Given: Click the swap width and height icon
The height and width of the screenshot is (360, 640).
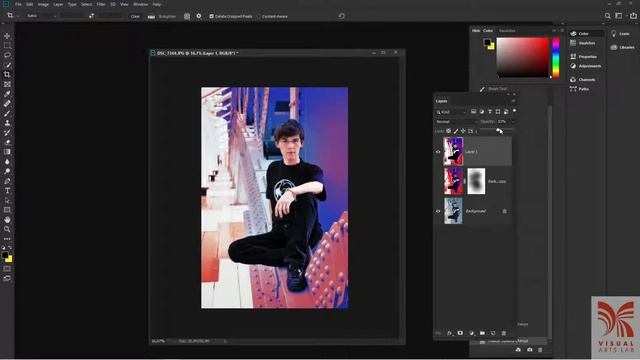Looking at the screenshot, I should click(x=91, y=16).
